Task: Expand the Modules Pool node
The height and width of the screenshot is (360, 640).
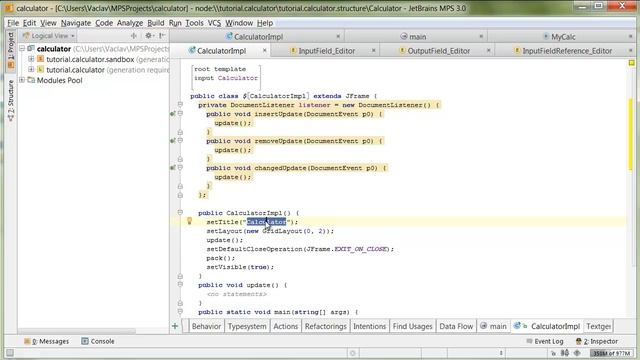Action: point(22,80)
